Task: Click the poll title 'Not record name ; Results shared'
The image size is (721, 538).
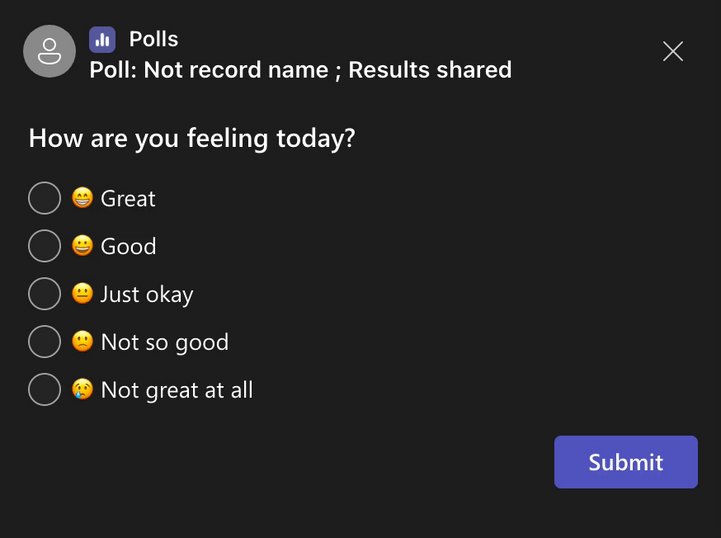Action: [x=327, y=70]
